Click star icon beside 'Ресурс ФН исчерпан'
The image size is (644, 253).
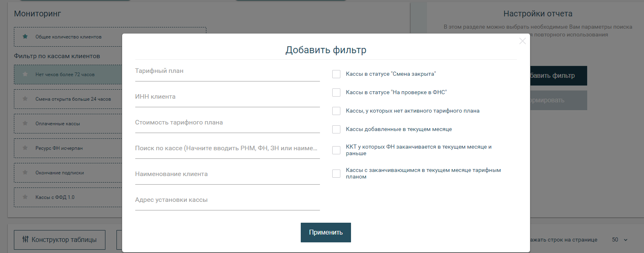25,148
